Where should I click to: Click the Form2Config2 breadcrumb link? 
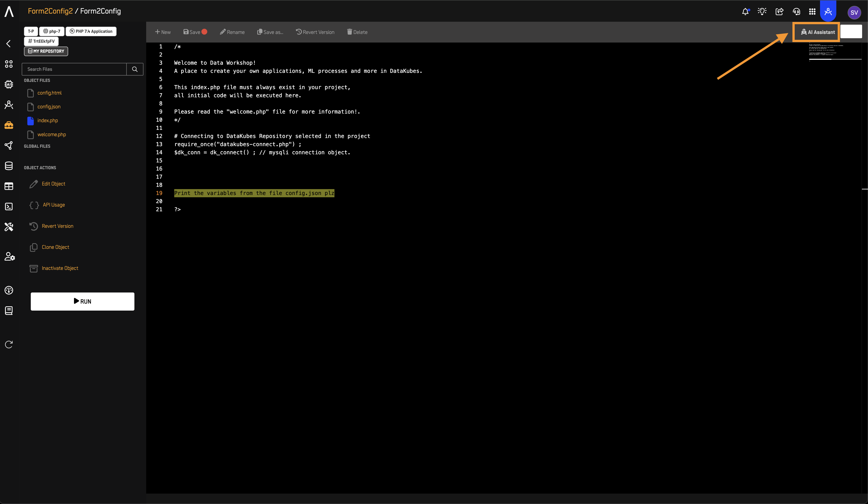point(50,11)
